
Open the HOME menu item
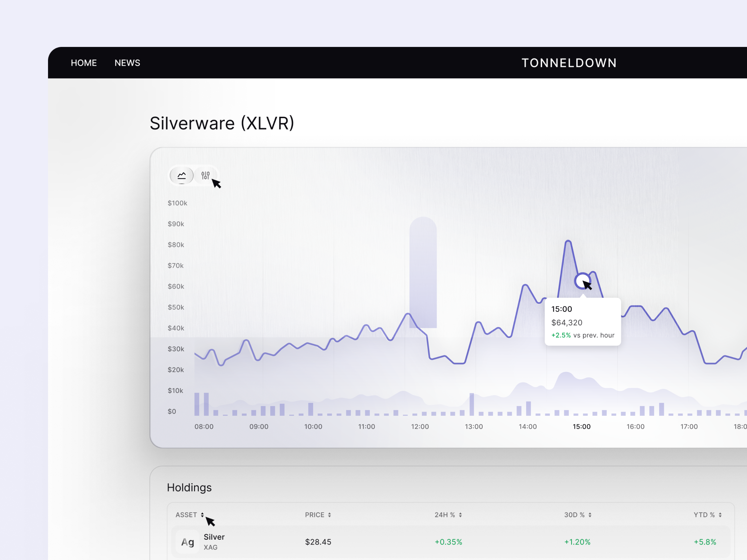pos(84,63)
